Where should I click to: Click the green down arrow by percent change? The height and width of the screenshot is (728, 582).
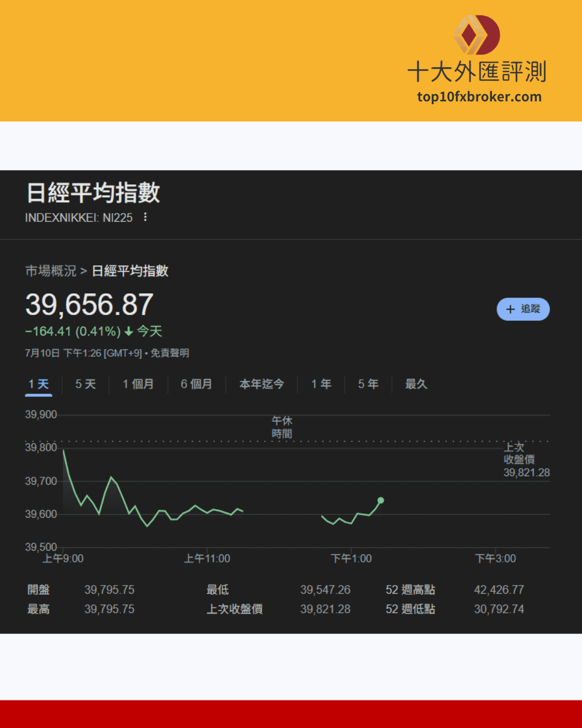click(x=129, y=332)
